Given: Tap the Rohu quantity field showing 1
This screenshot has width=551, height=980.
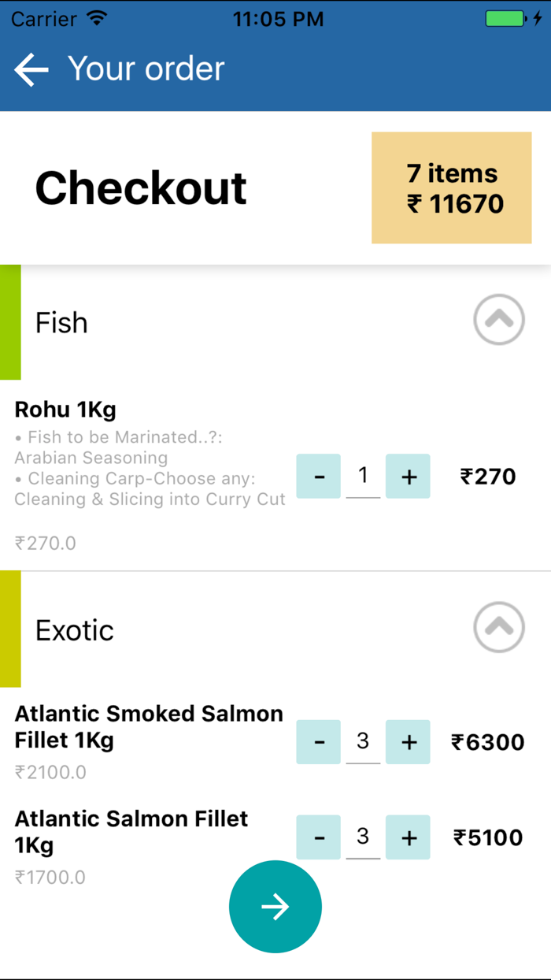Looking at the screenshot, I should 363,476.
